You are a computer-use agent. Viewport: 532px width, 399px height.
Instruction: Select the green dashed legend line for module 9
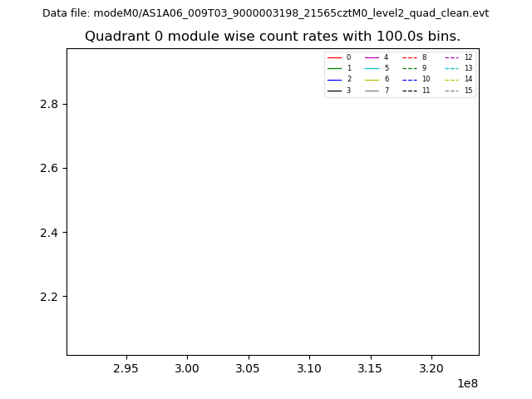(410, 68)
